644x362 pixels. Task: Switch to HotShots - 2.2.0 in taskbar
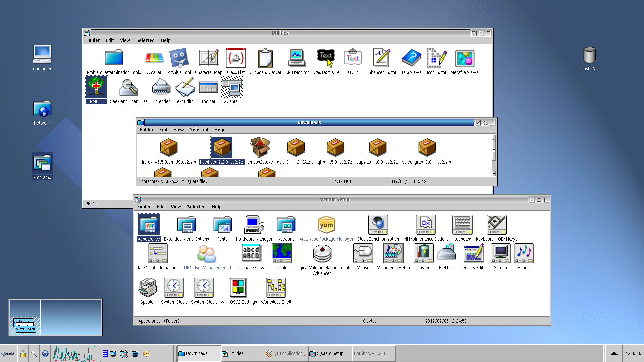[x=374, y=353]
